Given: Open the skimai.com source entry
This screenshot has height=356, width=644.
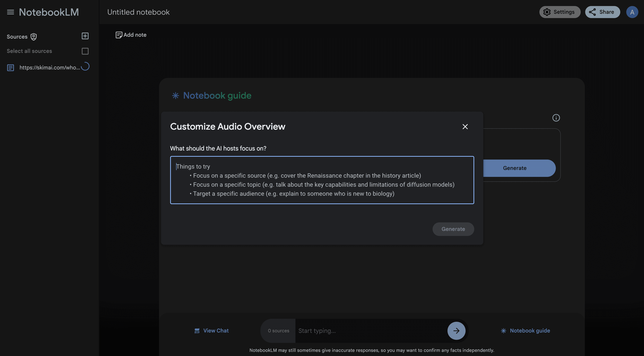Looking at the screenshot, I should (50, 67).
